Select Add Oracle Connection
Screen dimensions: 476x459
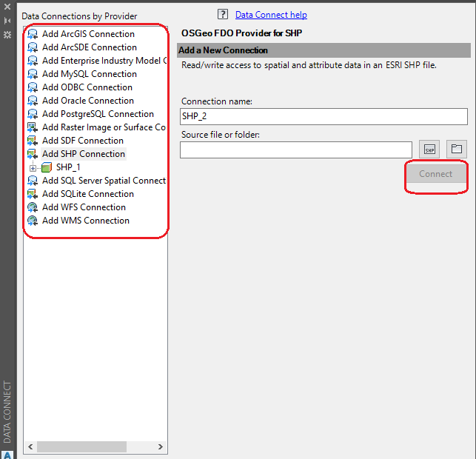coord(88,101)
